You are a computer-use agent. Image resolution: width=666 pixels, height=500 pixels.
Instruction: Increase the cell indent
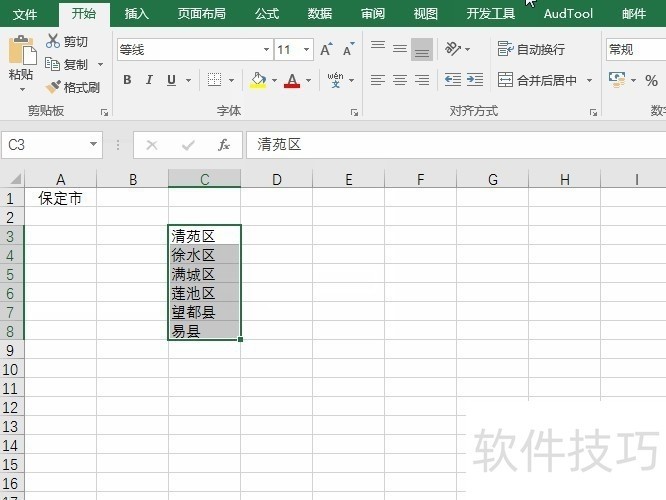[x=475, y=80]
